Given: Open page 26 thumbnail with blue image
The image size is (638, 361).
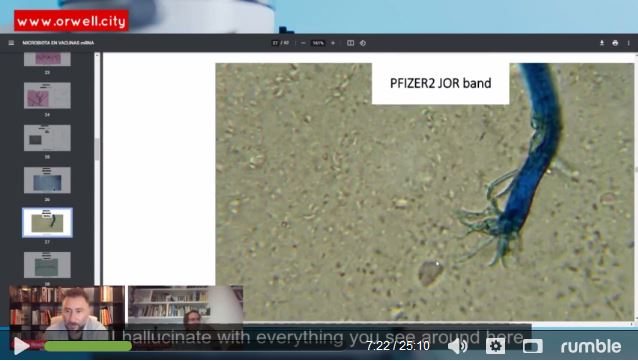Looking at the screenshot, I should (x=47, y=180).
